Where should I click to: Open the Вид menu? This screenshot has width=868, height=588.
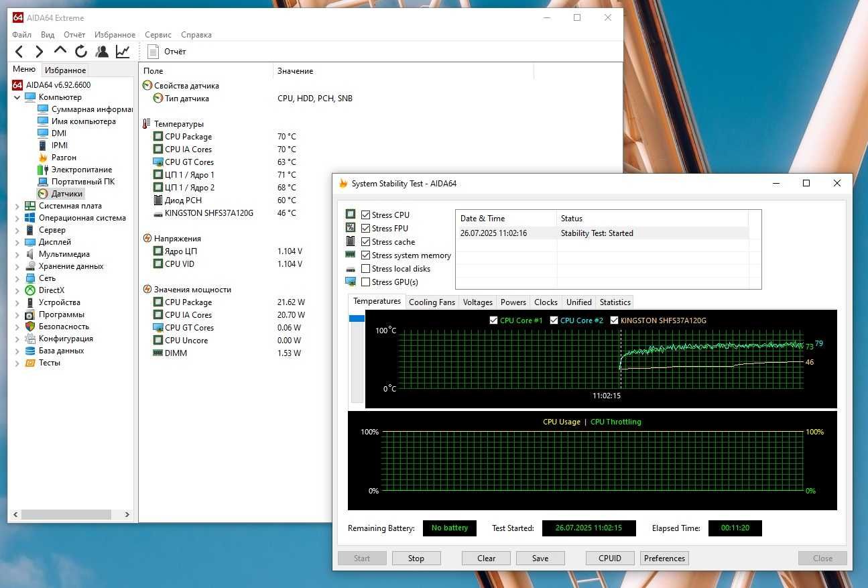pyautogui.click(x=48, y=35)
